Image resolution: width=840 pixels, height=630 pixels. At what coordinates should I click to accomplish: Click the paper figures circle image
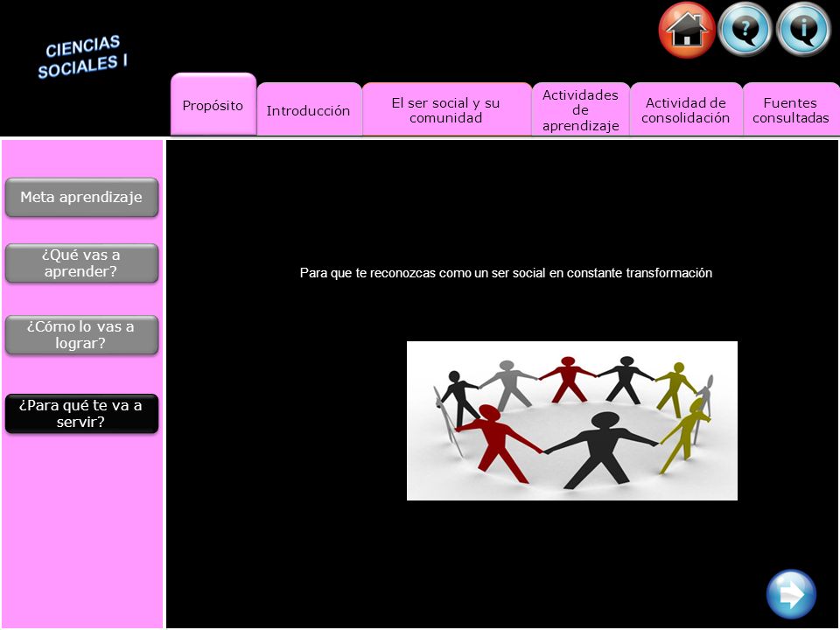(572, 421)
